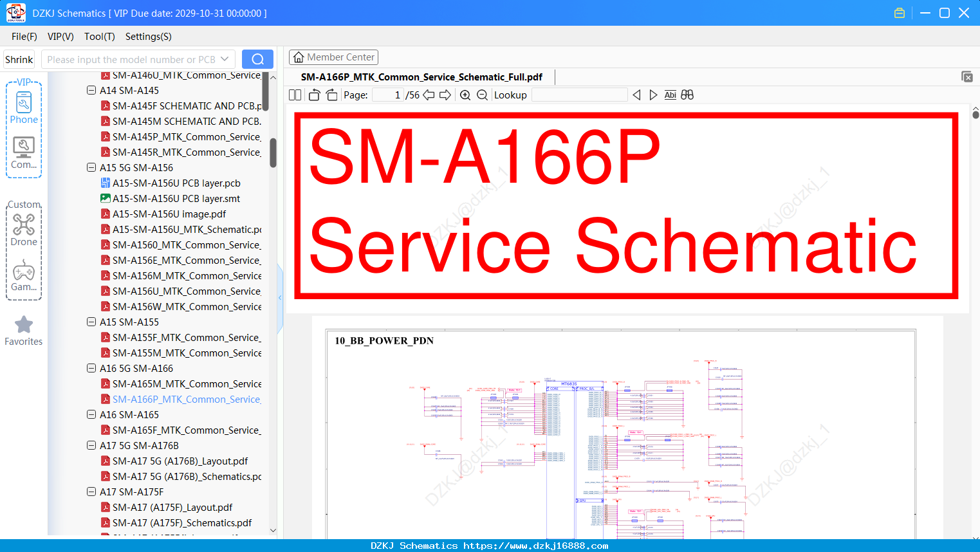Zoom in on the PDF

coord(465,95)
